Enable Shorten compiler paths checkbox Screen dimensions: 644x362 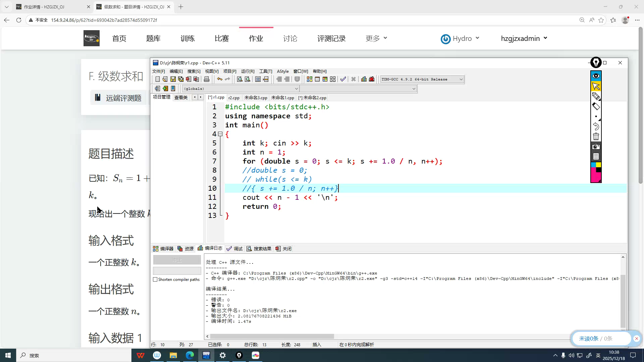tap(155, 280)
